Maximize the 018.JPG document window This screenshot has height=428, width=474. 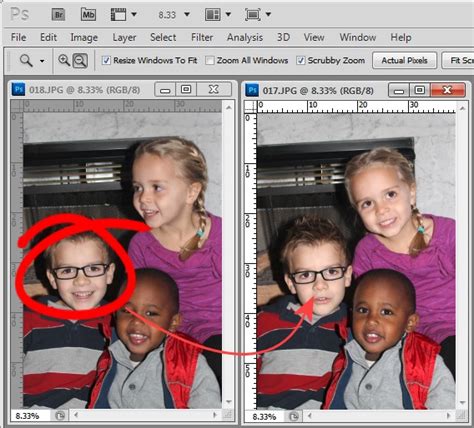[186, 90]
